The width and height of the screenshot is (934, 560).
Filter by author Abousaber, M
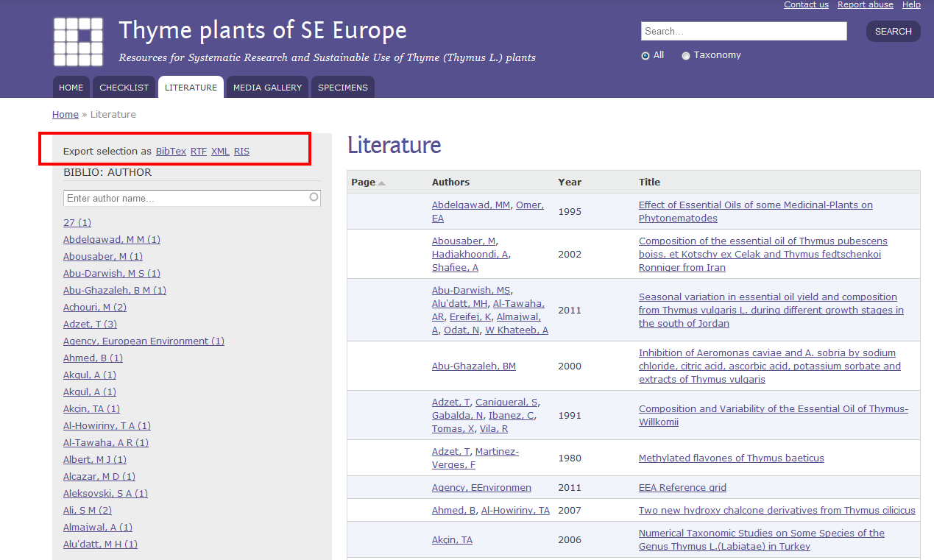point(103,256)
